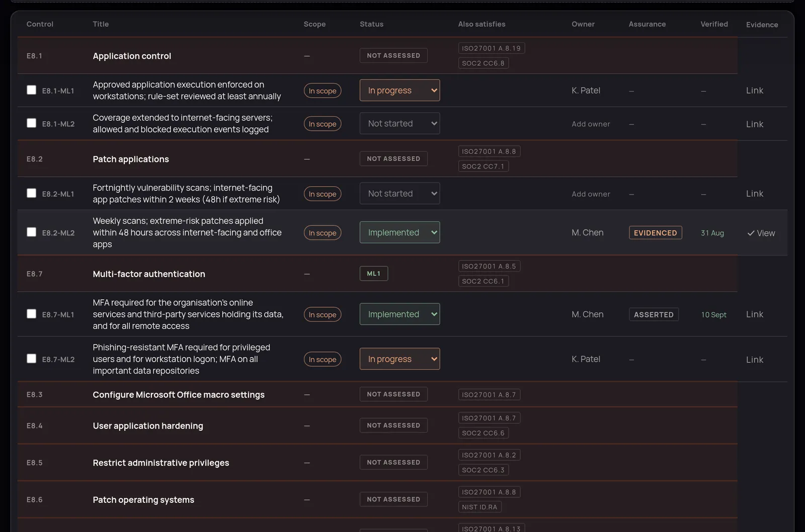The width and height of the screenshot is (805, 532).
Task: Select the E8.2-ML2 row checkbox
Action: pos(31,232)
